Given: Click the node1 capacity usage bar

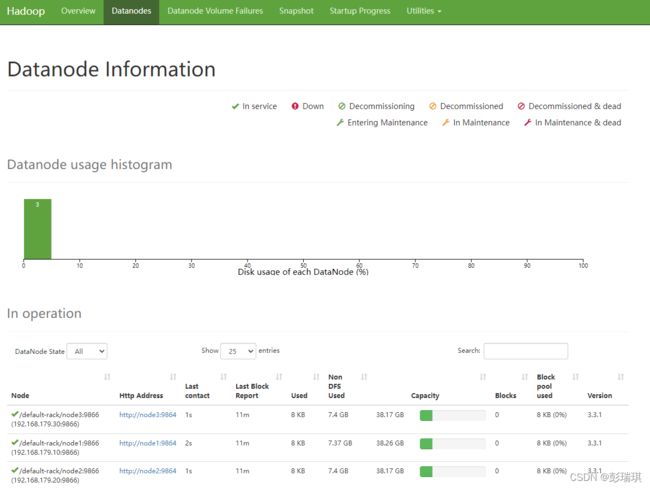Looking at the screenshot, I should (453, 444).
